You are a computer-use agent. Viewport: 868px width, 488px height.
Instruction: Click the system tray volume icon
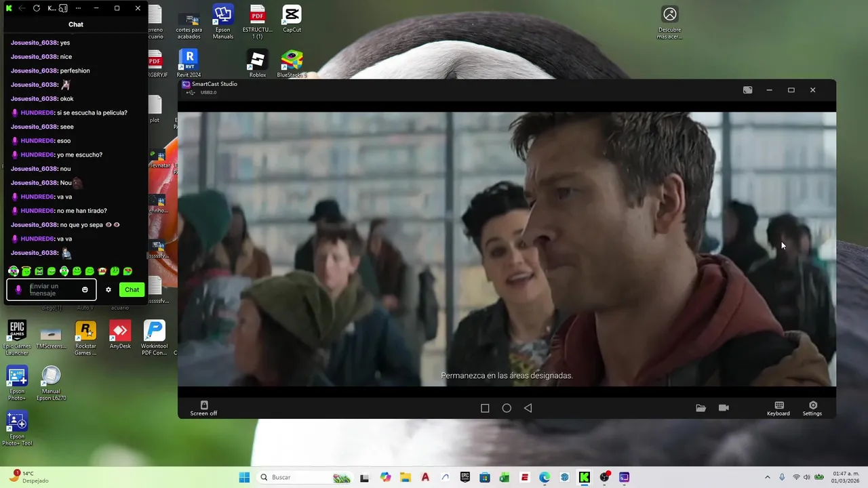808,477
